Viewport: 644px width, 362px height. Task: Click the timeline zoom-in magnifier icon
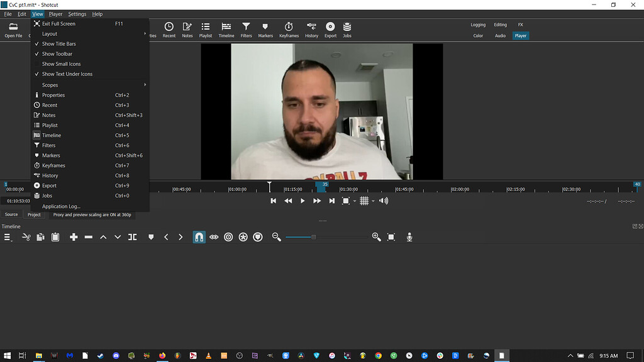376,237
